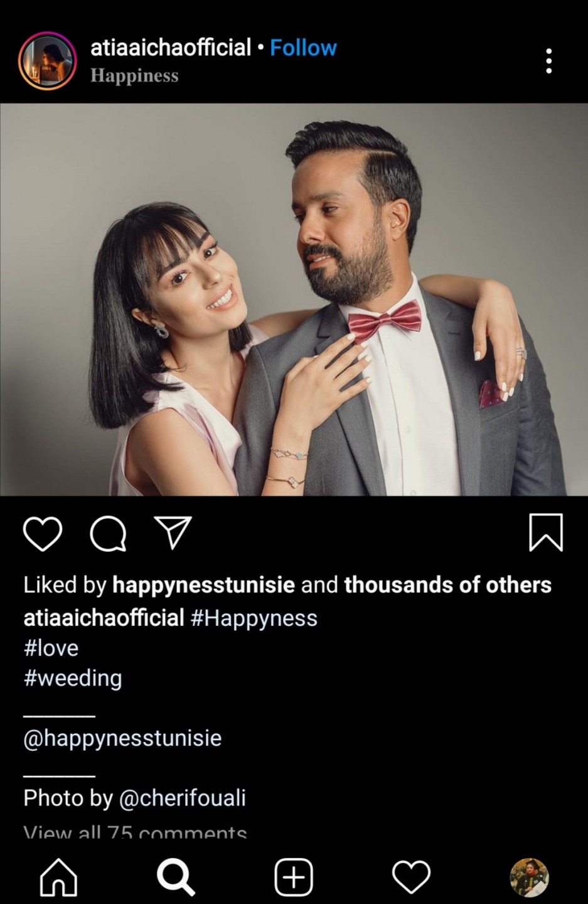588x904 pixels.
Task: Open the @happynesstunisie mention in caption
Action: (x=122, y=738)
